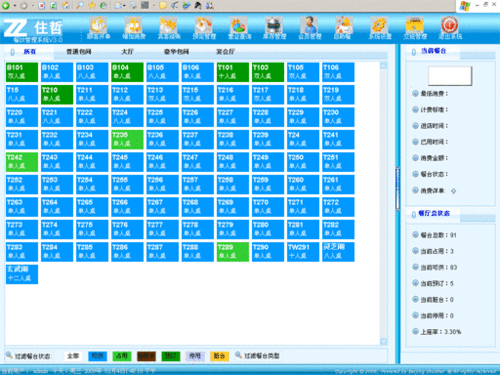Screen dimensions: 500x375
Task: Click the table grid scrollbar up arrow
Action: tap(383, 66)
